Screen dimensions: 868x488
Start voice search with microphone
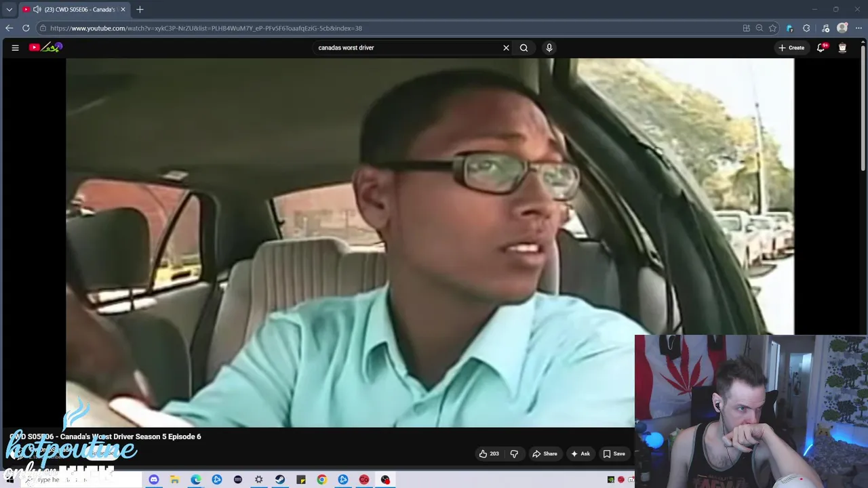(x=549, y=47)
